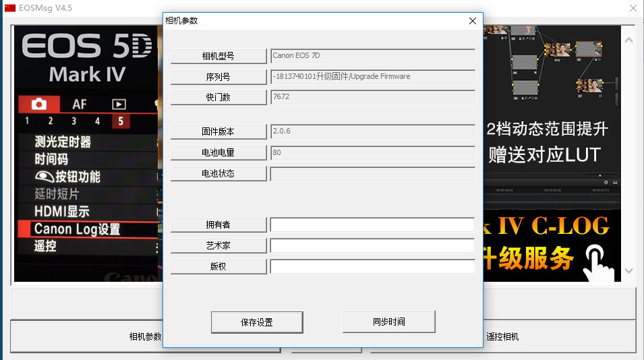The image size is (644, 360).
Task: Click the 版权 button
Action: click(x=218, y=267)
